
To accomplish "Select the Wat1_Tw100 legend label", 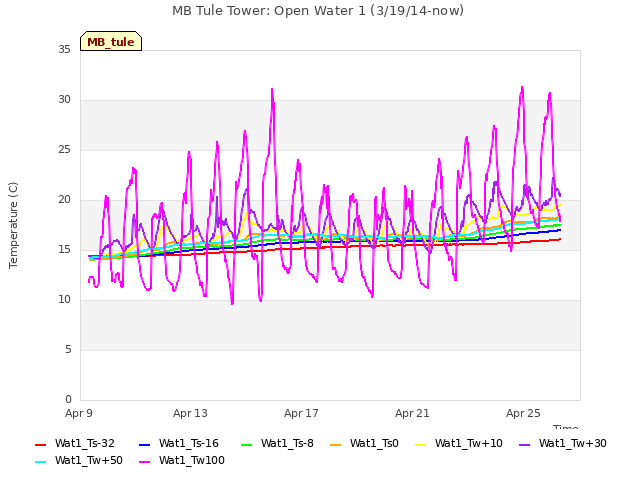I will point(191,460).
